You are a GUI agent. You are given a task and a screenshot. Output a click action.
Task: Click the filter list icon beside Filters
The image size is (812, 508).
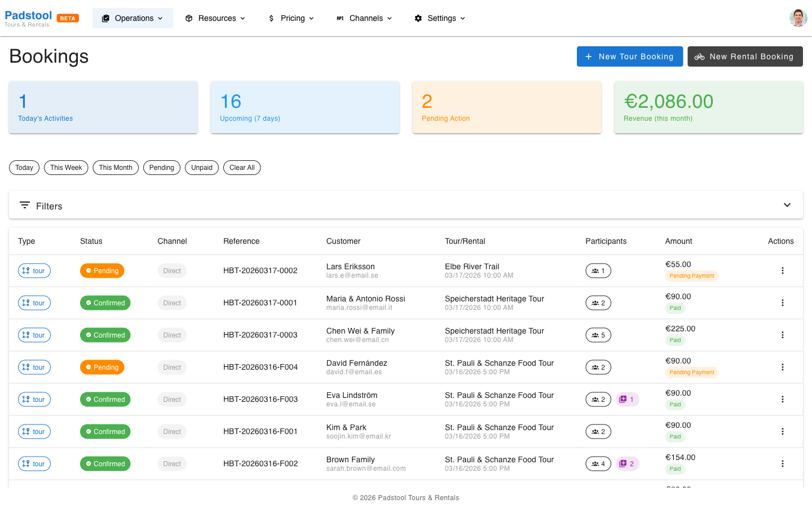(x=25, y=205)
